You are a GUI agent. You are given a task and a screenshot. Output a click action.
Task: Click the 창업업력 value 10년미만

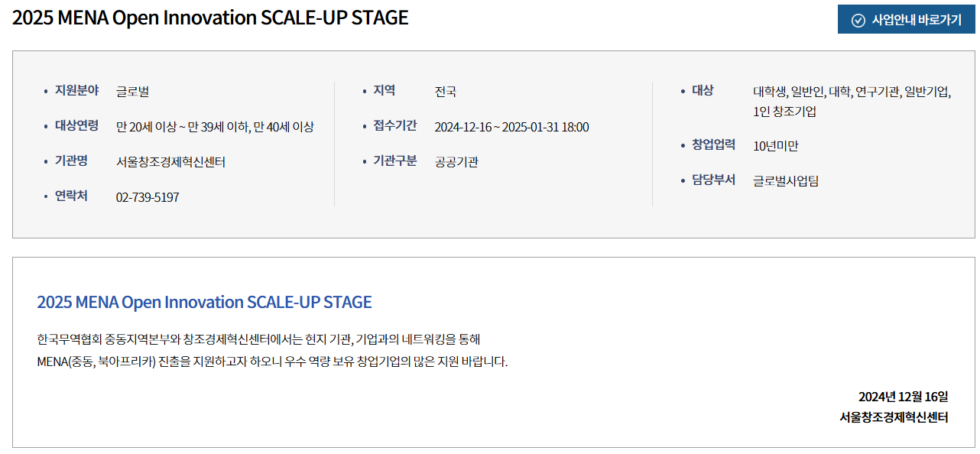pos(776,146)
